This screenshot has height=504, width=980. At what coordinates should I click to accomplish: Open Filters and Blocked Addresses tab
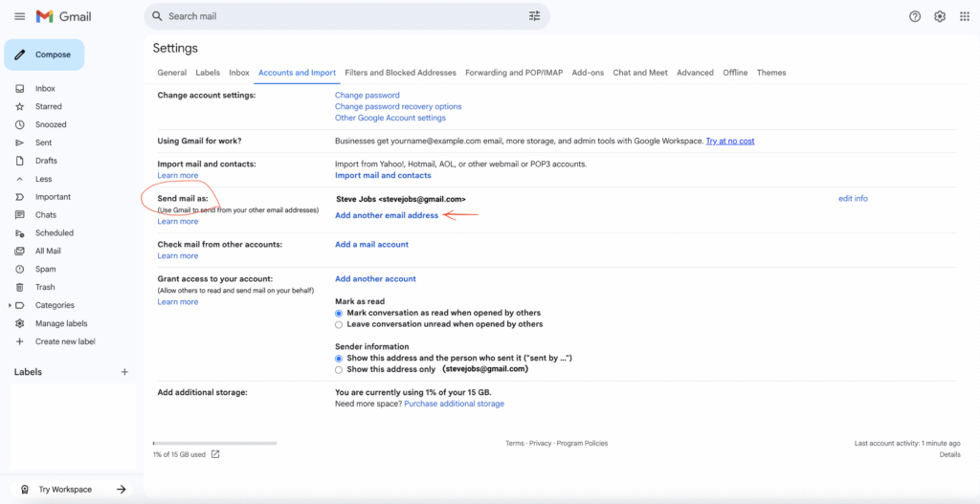(x=401, y=73)
